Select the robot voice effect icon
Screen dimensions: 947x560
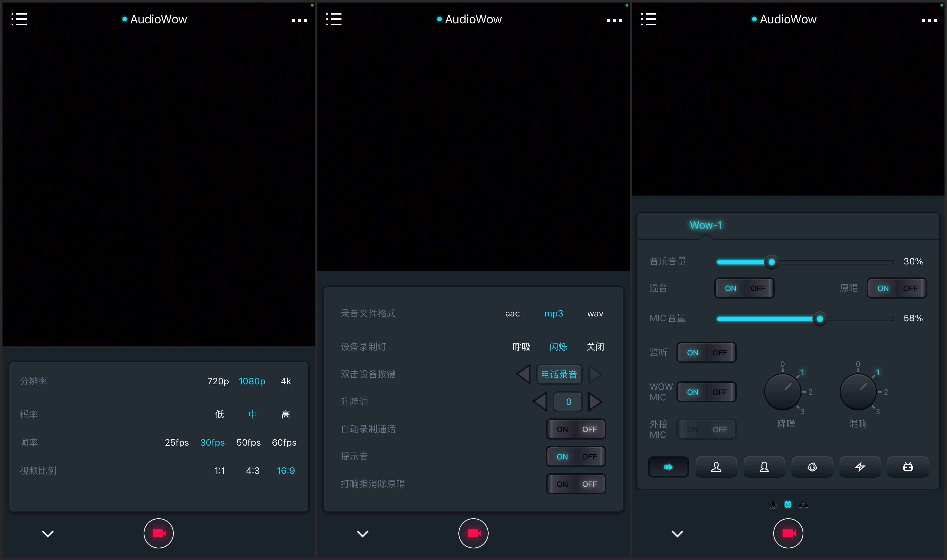click(908, 467)
